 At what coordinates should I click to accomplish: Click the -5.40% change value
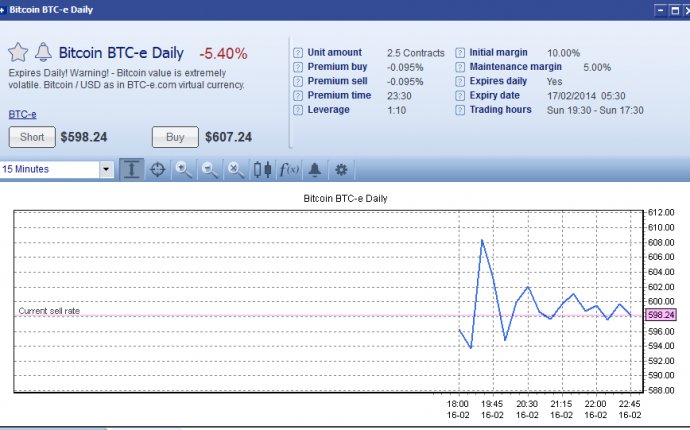click(x=223, y=54)
